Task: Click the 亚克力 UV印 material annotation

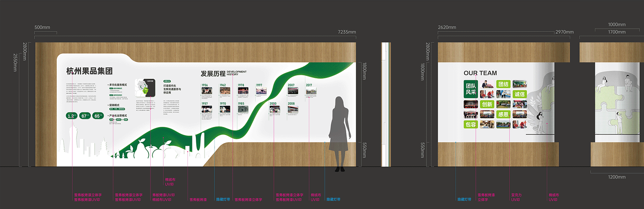Action: 516,197
